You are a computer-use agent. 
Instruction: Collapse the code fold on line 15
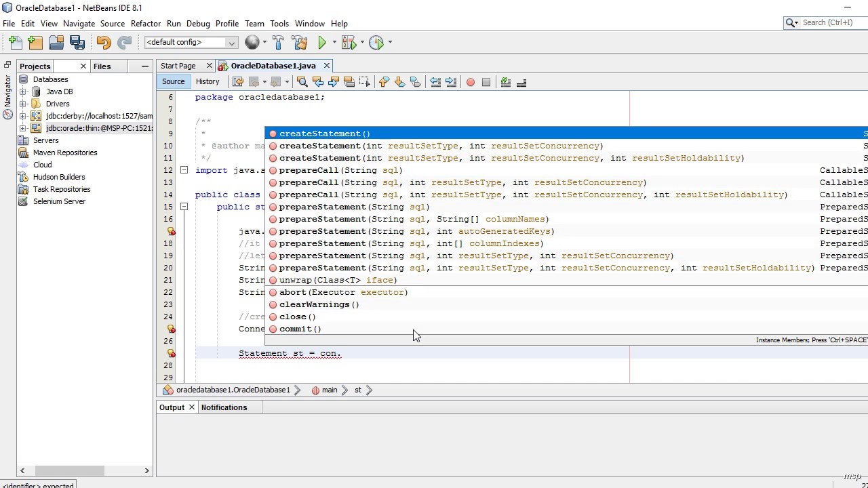184,207
